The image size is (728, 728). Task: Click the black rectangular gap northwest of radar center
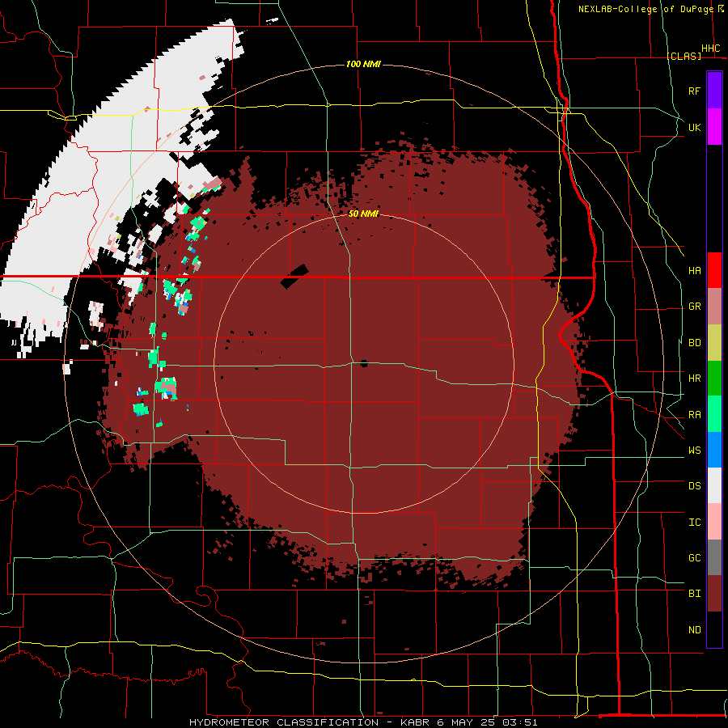(x=294, y=277)
